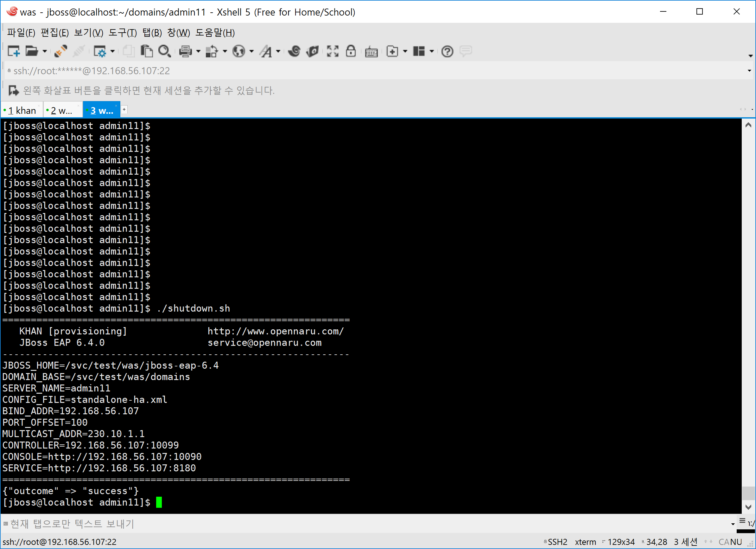Expand the font toolbar dropdown arrow
The image size is (756, 549).
(x=278, y=51)
